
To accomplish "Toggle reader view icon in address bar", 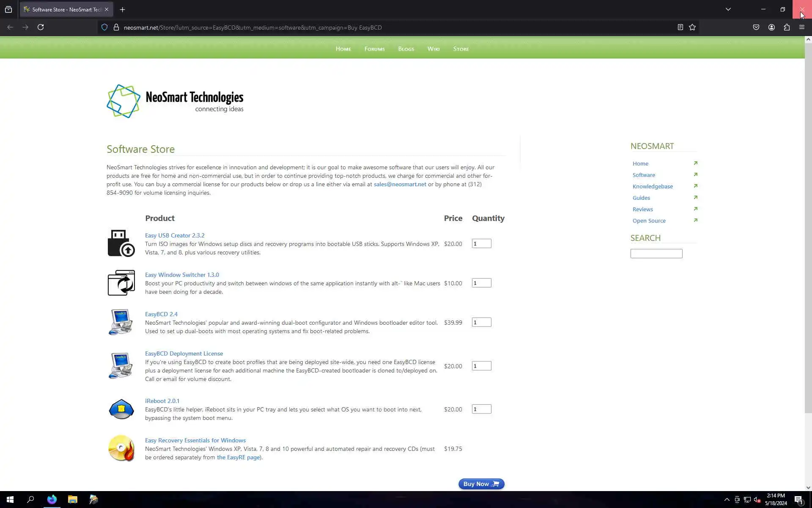I will (680, 27).
